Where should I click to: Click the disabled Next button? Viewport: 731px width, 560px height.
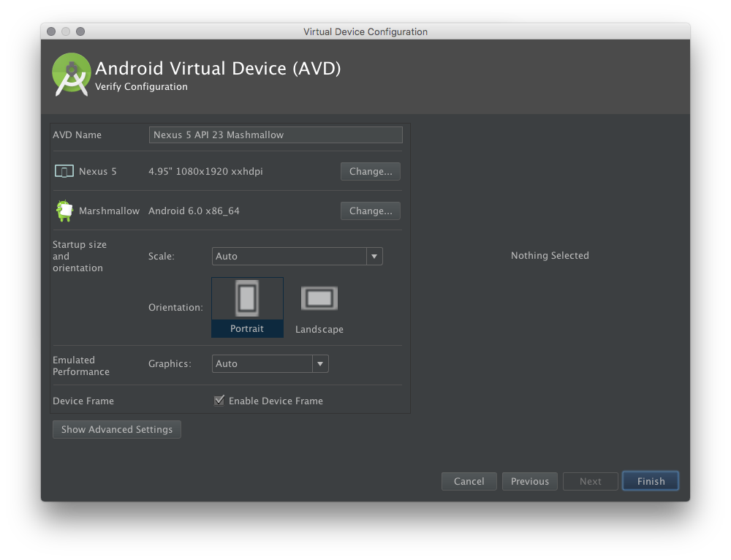[590, 481]
